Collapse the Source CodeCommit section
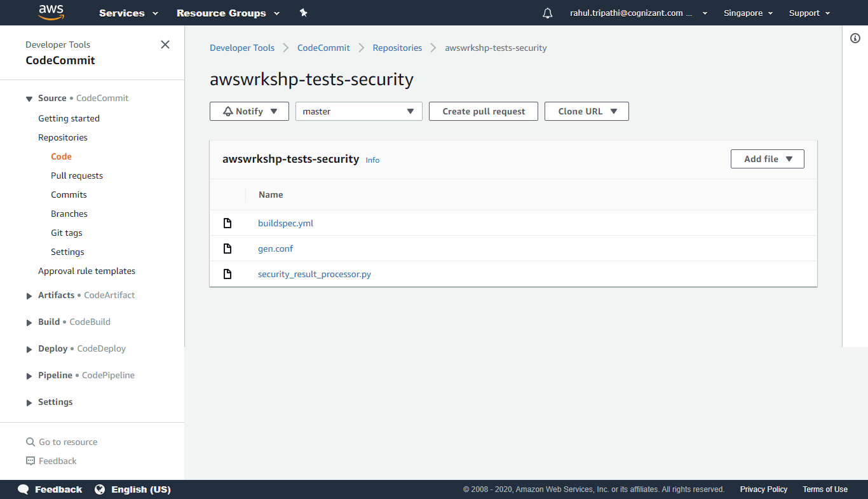This screenshot has width=868, height=499. click(x=29, y=99)
